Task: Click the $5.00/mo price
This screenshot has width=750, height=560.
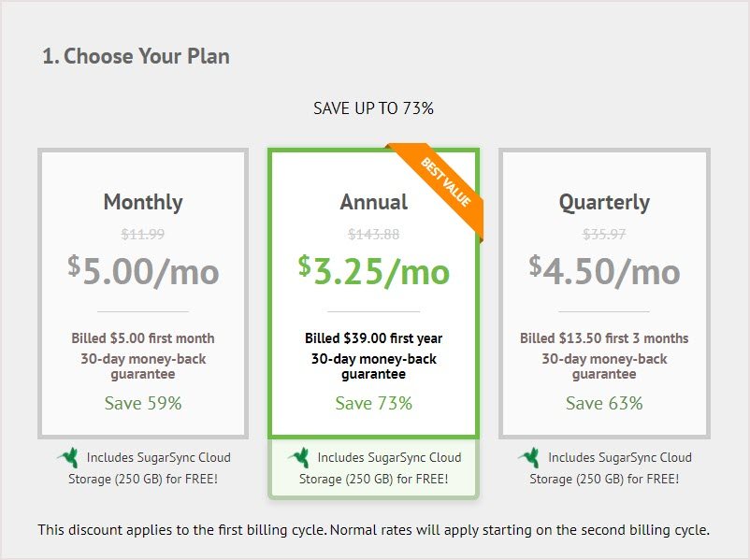Action: tap(143, 271)
